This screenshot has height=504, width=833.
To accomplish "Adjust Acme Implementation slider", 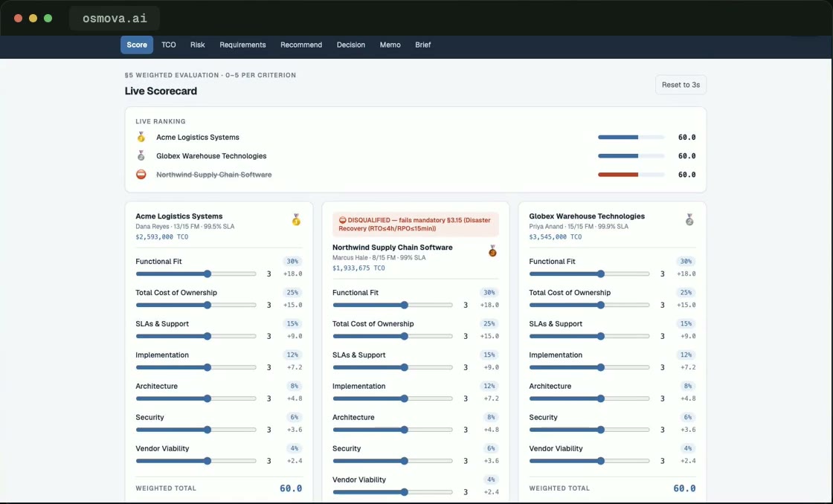I will click(x=196, y=367).
